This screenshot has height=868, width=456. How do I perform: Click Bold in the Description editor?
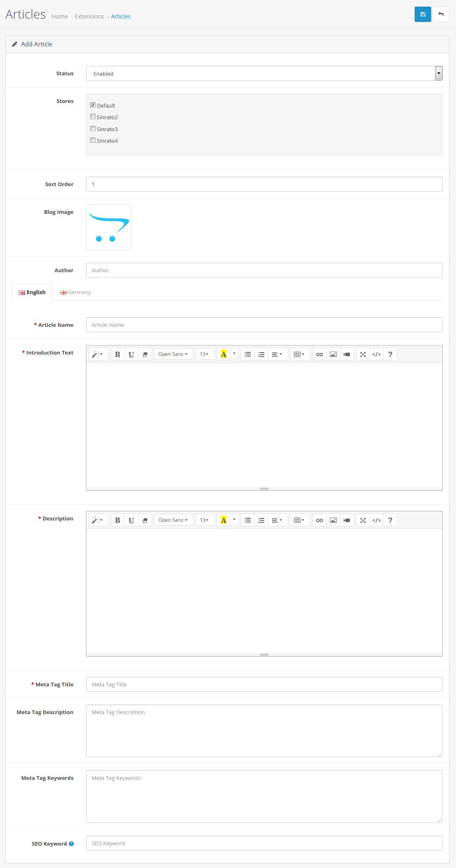[117, 520]
